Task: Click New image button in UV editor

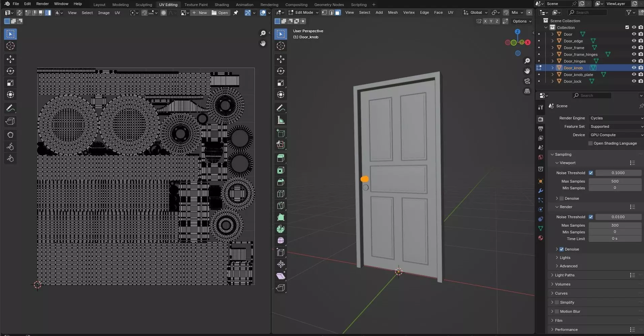Action: coord(200,13)
